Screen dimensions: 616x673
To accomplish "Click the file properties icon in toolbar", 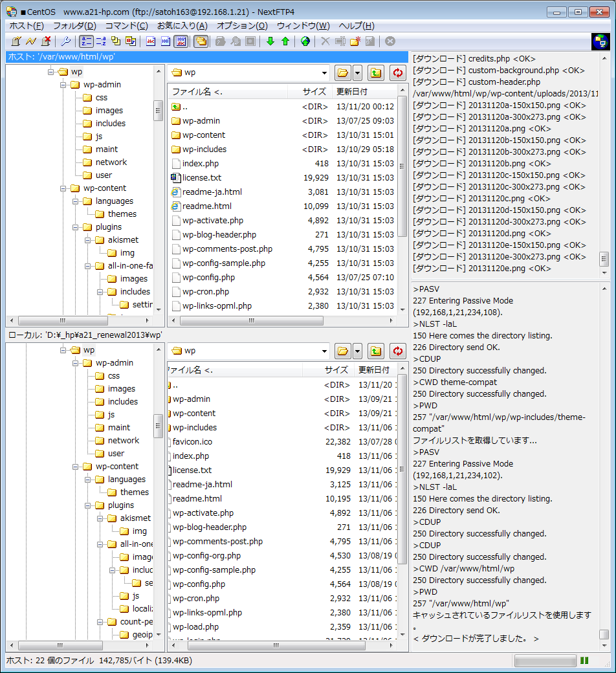I will [370, 41].
